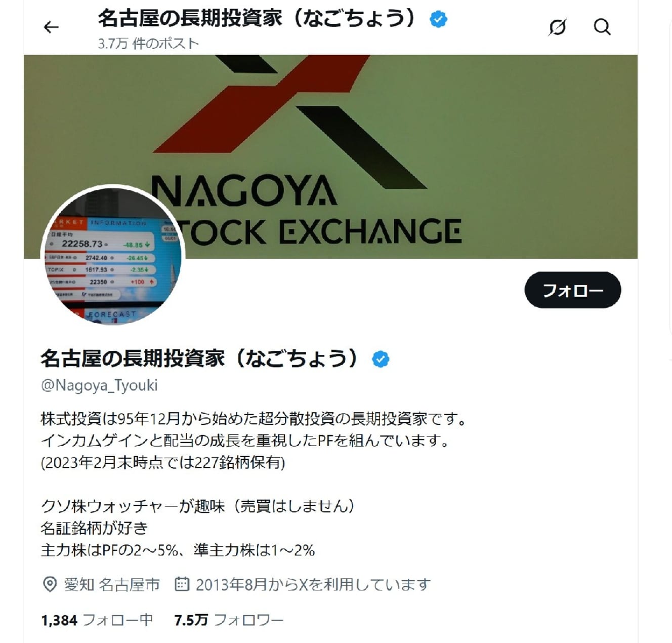The image size is (672, 643).
Task: Click the location pin icon
Action: [x=49, y=584]
